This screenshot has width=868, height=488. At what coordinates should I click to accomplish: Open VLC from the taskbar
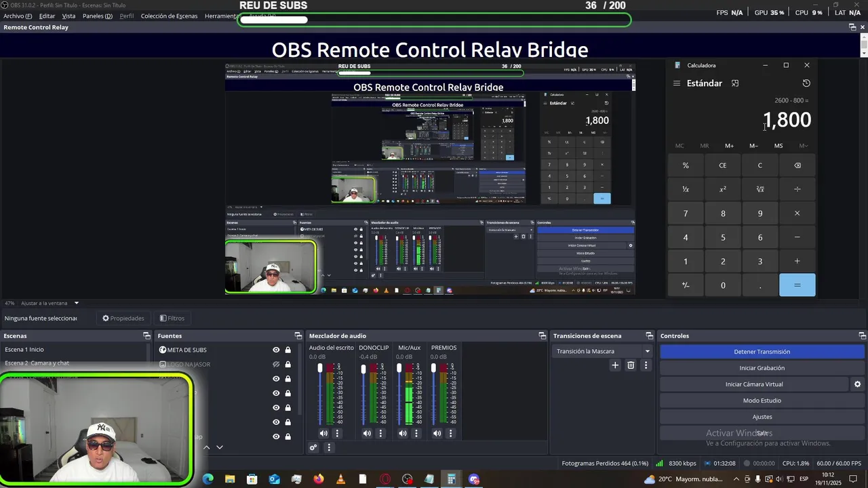[341, 479]
